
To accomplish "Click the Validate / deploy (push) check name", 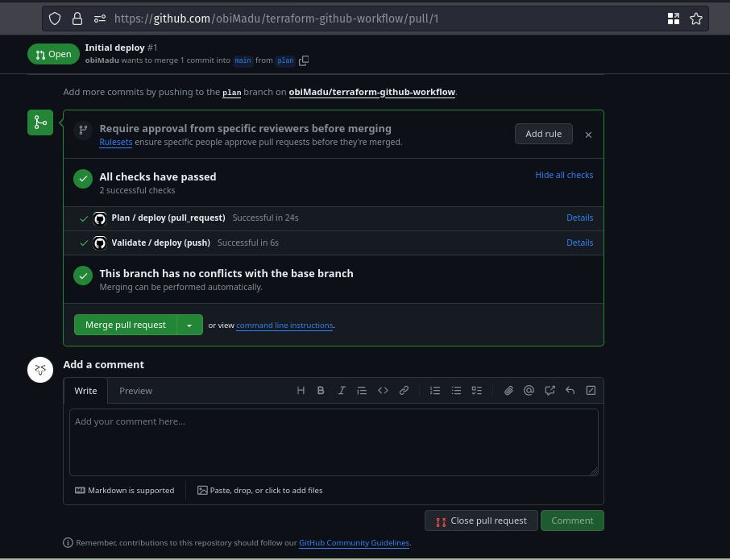I will point(160,243).
